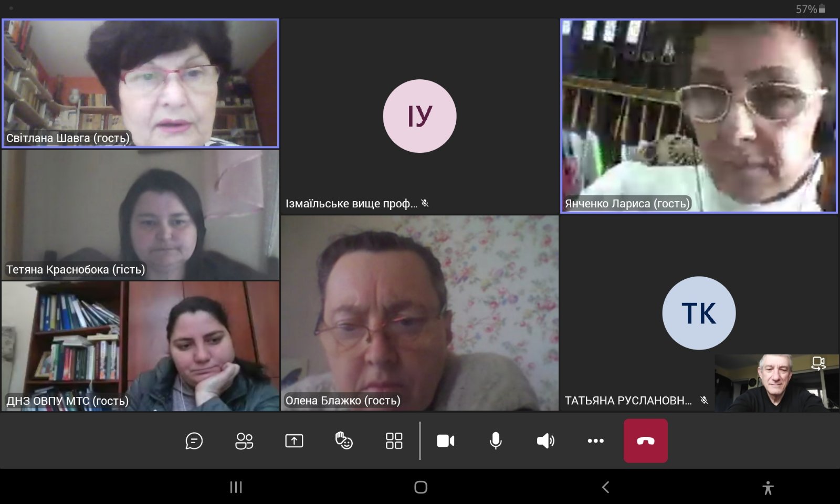Mute the microphone
This screenshot has height=504, width=840.
[495, 441]
